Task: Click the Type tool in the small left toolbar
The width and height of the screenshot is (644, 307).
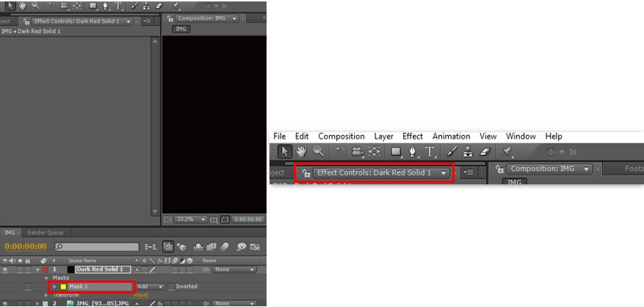Action: pos(119,6)
